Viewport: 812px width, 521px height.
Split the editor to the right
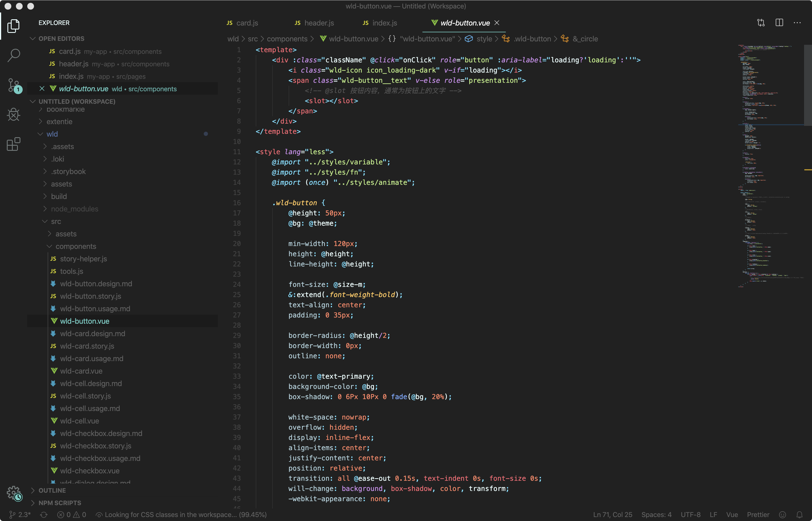779,23
